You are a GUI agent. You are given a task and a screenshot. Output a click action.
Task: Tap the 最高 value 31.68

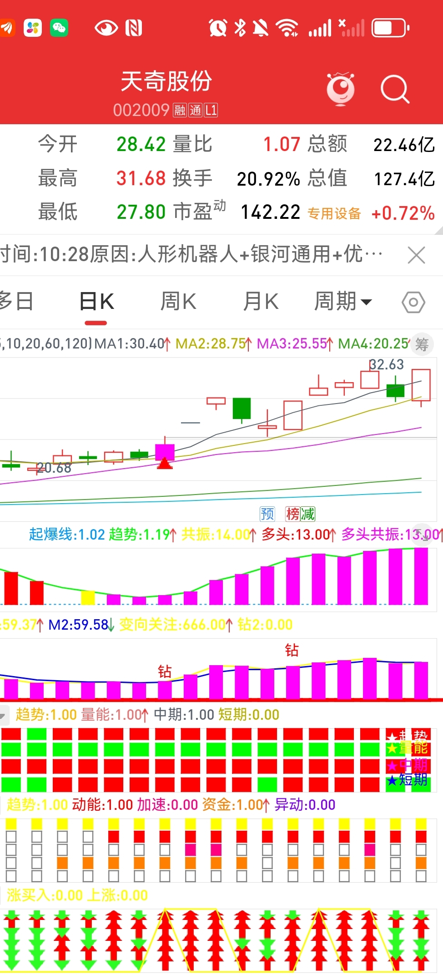pos(141,178)
